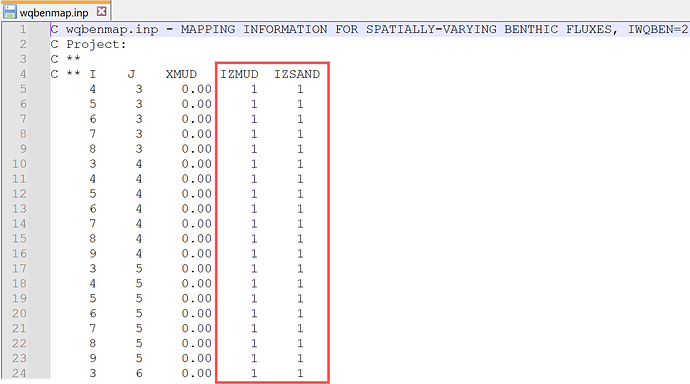Click the save icon on wqbenmap.inp tab

10,12
